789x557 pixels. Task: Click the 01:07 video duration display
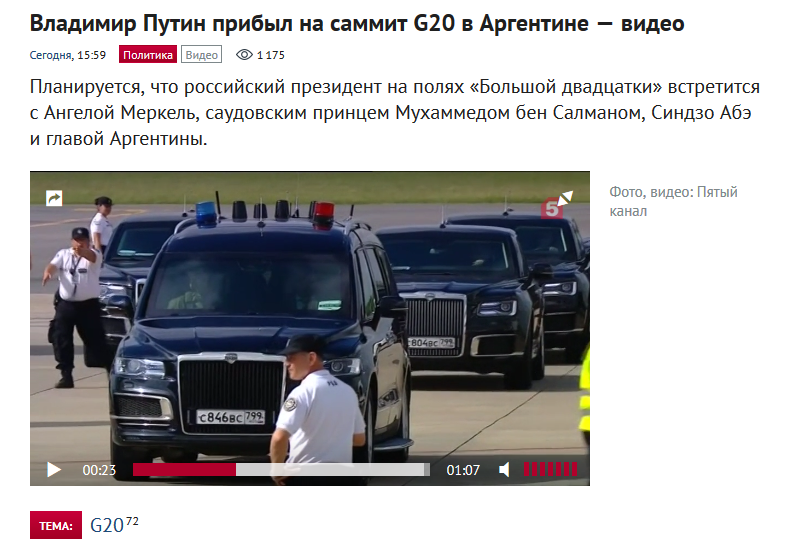pyautogui.click(x=463, y=470)
